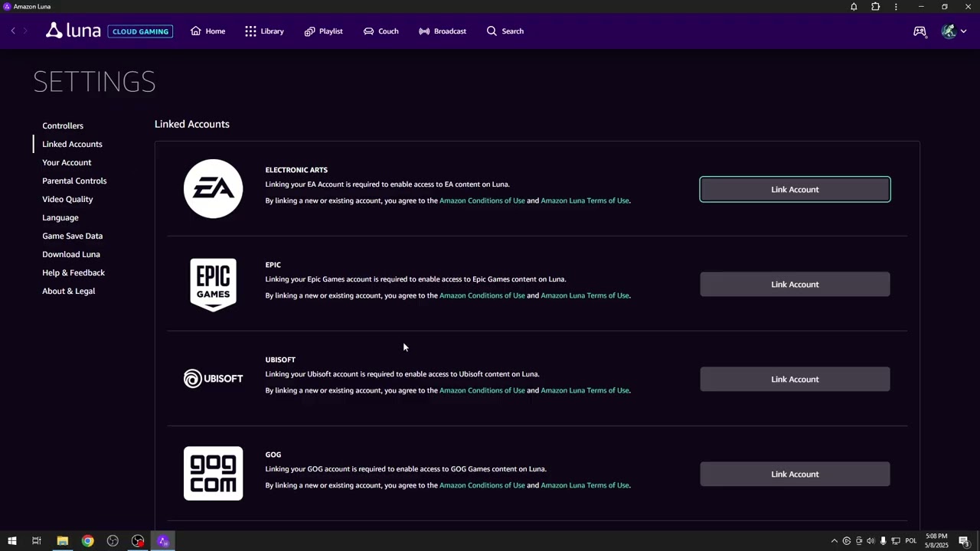Link your Ubisoft account
Image resolution: width=980 pixels, height=551 pixels.
[x=795, y=379]
